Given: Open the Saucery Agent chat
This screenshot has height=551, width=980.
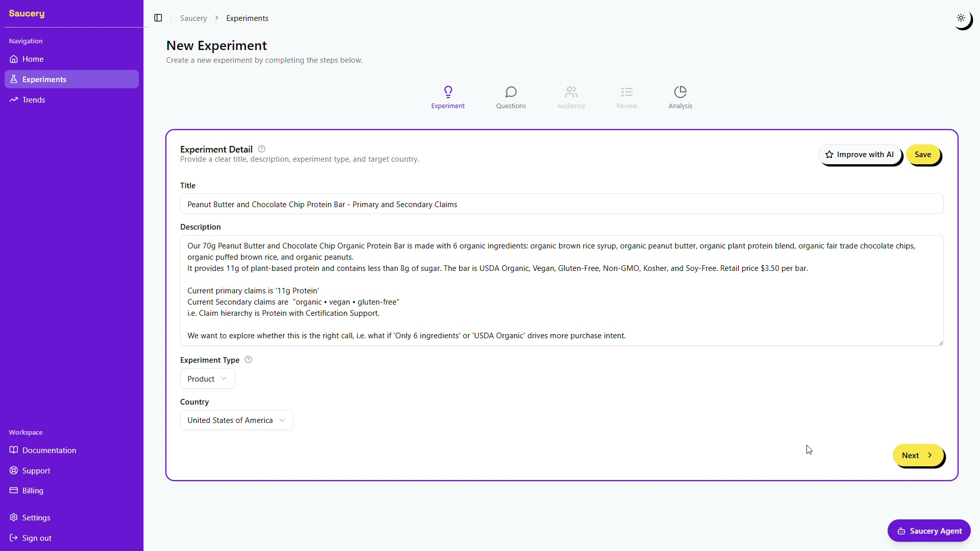Looking at the screenshot, I should tap(928, 531).
